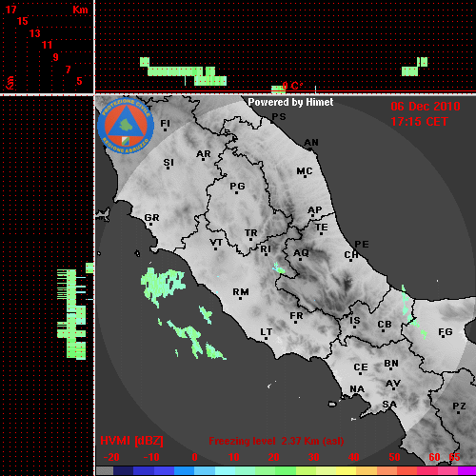Click the PG city label

(x=237, y=186)
